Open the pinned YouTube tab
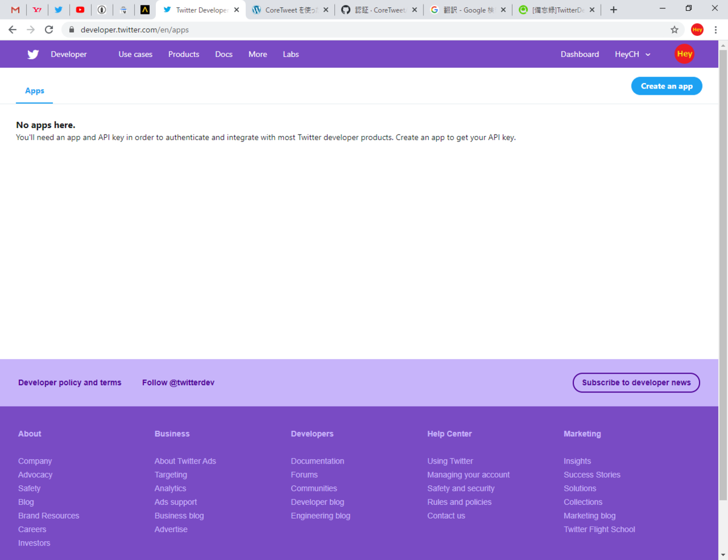 (x=80, y=10)
